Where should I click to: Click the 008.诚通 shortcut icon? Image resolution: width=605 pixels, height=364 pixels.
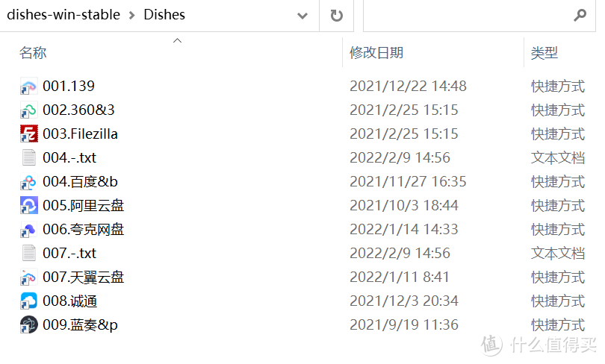(x=28, y=301)
